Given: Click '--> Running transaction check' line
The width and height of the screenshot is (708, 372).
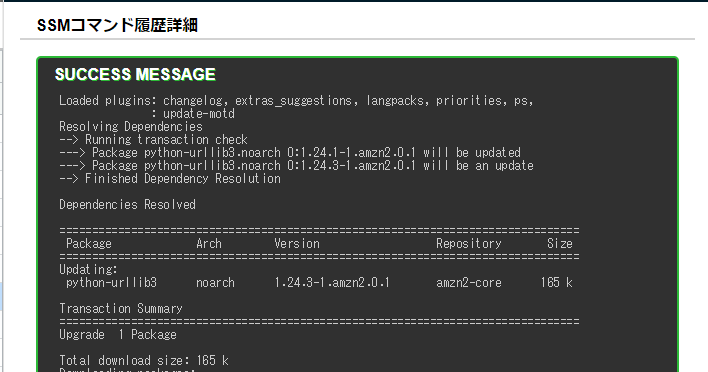Looking at the screenshot, I should [154, 140].
